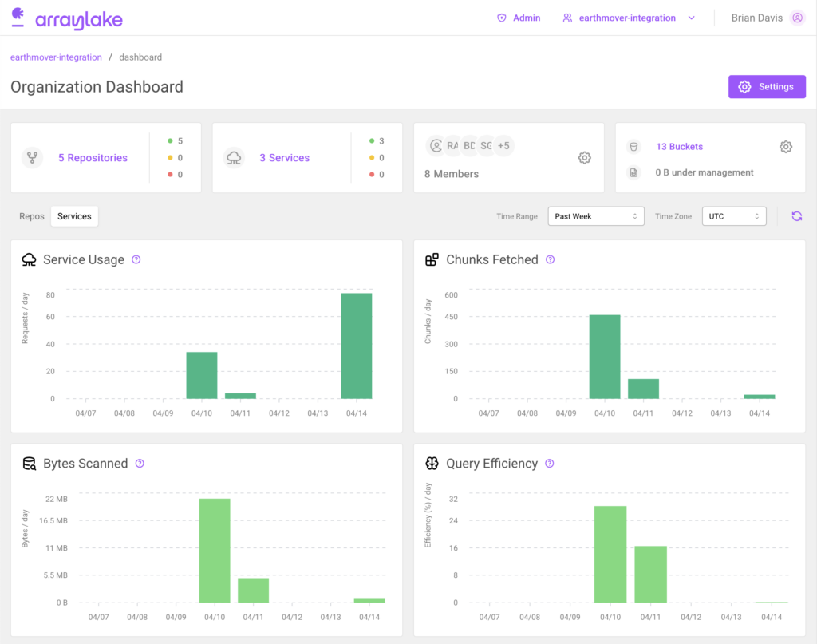Screen dimensions: 817x644
Task: Click the Services cloud icon
Action: (x=234, y=157)
